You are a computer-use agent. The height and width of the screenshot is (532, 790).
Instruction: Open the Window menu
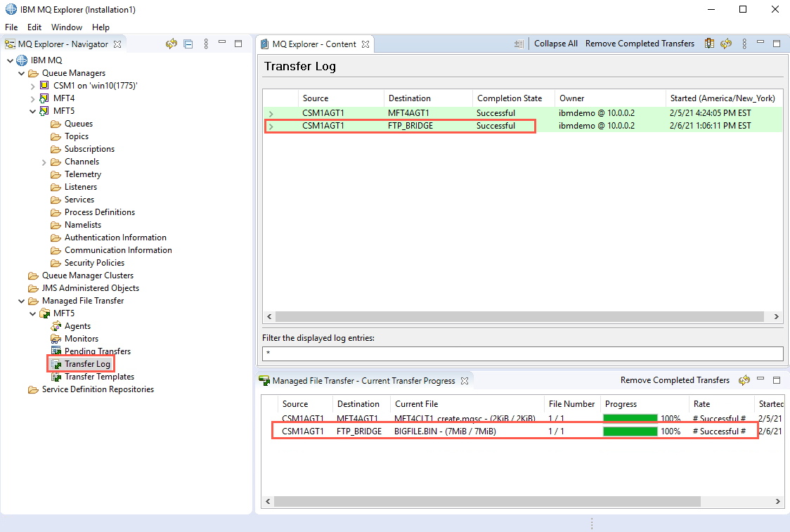(67, 27)
